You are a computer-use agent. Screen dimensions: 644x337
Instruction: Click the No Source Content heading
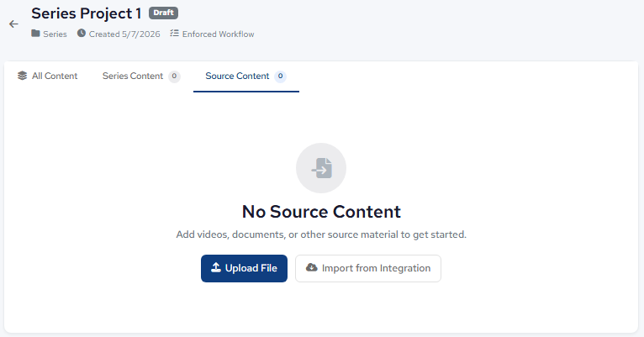321,212
